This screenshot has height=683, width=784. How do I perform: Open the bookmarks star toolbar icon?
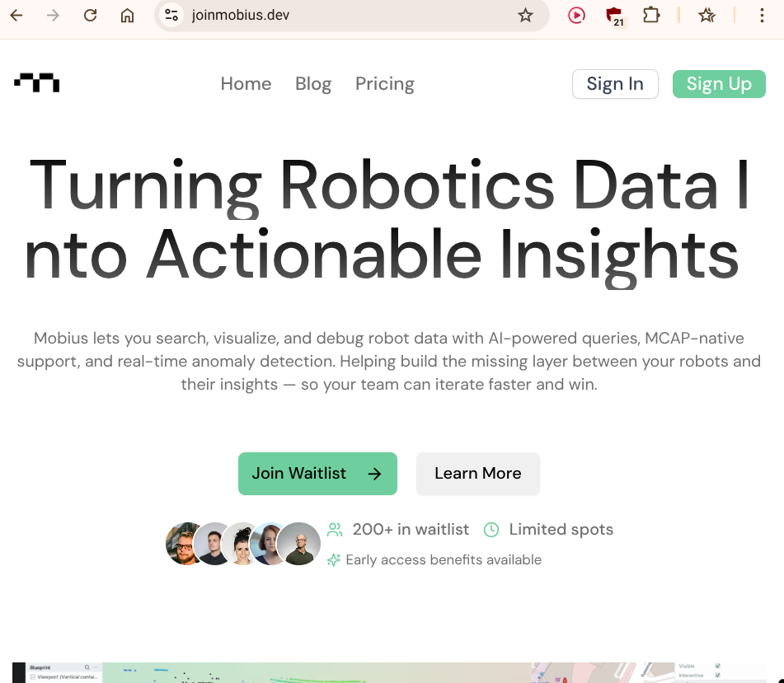pyautogui.click(x=707, y=16)
